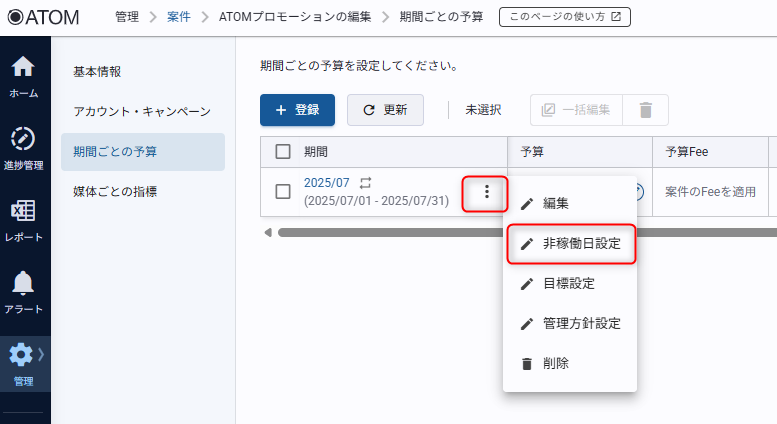777x424 pixels.
Task: Click the repeat icon beside 2025/07
Action: coord(366,183)
